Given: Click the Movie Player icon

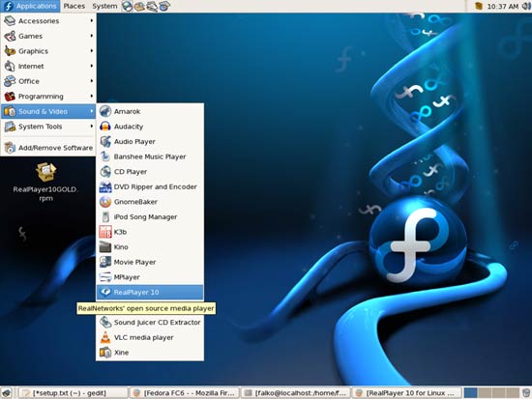Looking at the screenshot, I should (105, 262).
